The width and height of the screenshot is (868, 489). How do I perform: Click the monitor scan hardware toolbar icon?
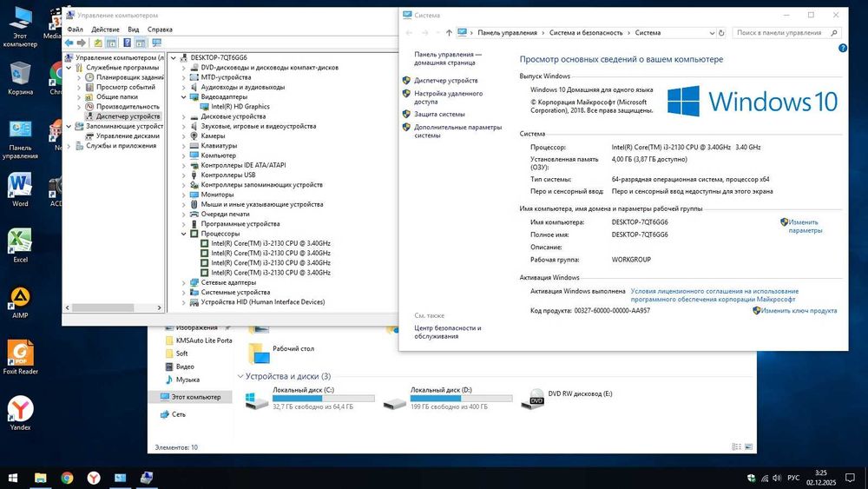[x=156, y=43]
